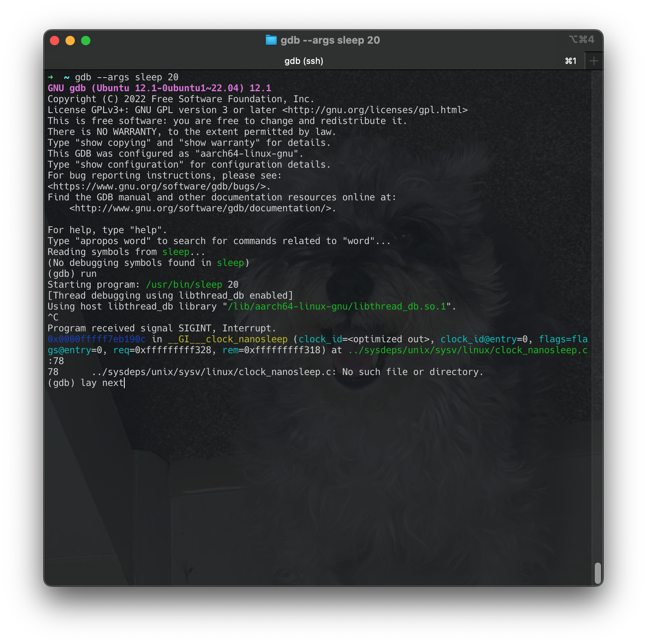Screen dimensions: 647x644
Task: Place cursor at the '(gdb) lay next' prompt
Action: coord(87,382)
